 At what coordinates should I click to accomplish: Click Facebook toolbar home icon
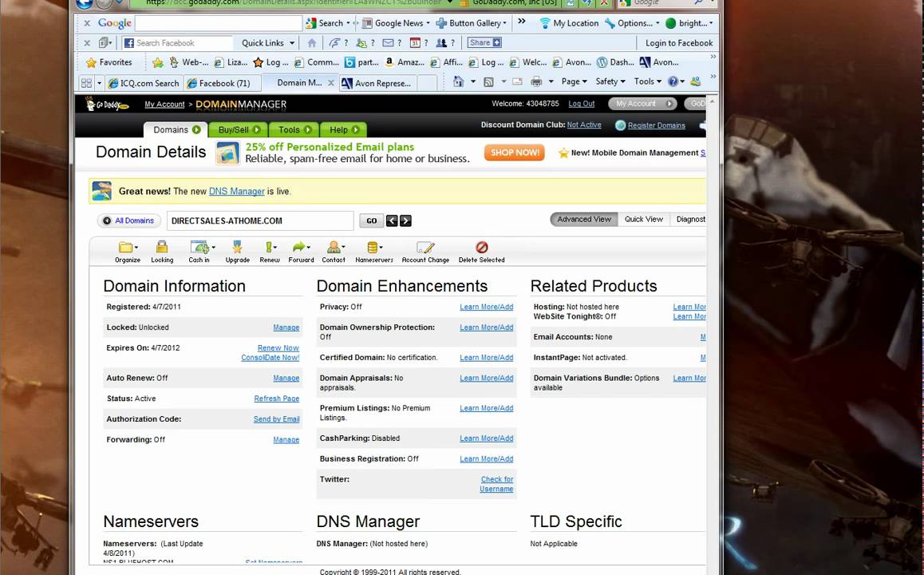click(312, 42)
